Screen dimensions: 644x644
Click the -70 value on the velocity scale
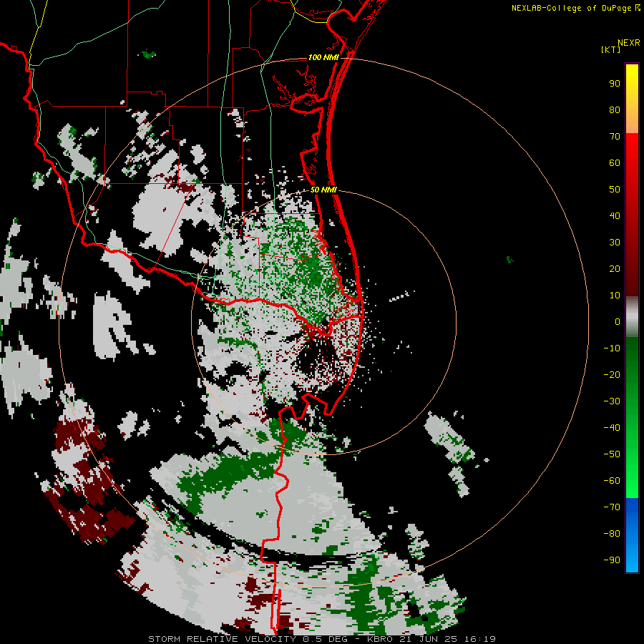point(612,507)
